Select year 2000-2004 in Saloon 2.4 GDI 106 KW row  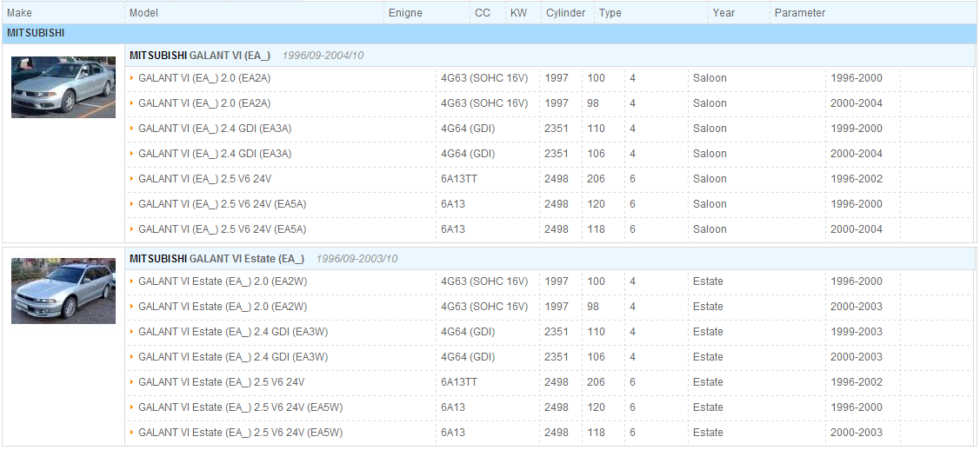tap(857, 153)
